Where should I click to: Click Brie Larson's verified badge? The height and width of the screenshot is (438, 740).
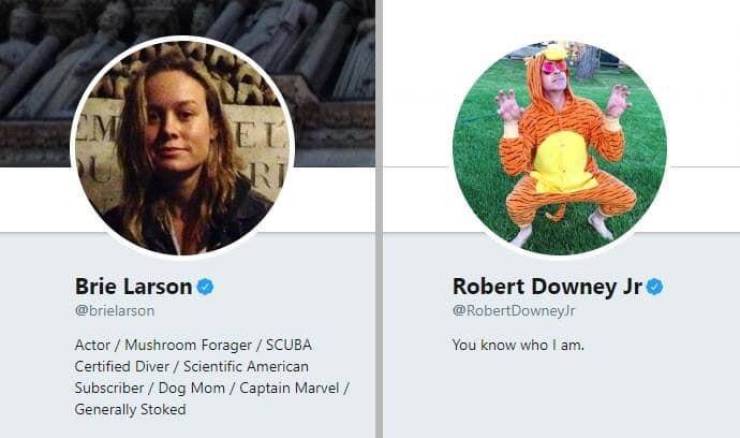(x=205, y=287)
